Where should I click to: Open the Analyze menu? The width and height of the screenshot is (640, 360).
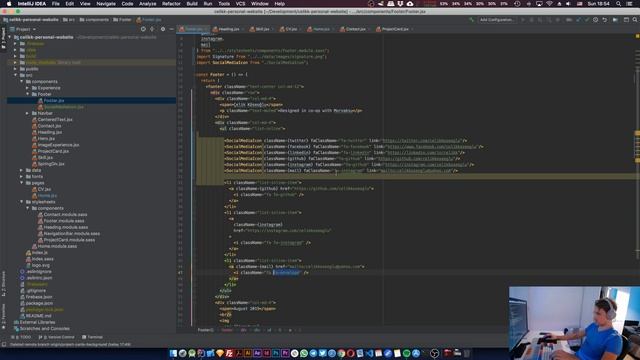click(148, 4)
